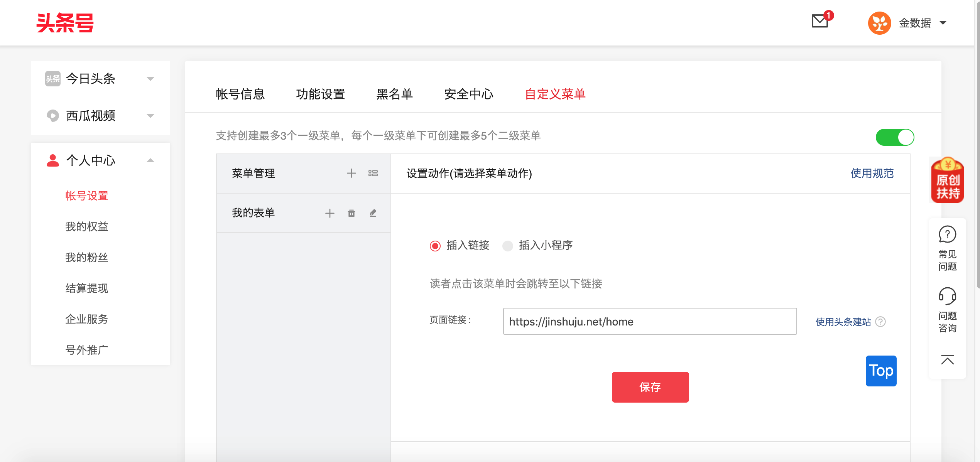Click the mail notification icon
980x462 pixels.
(x=818, y=22)
